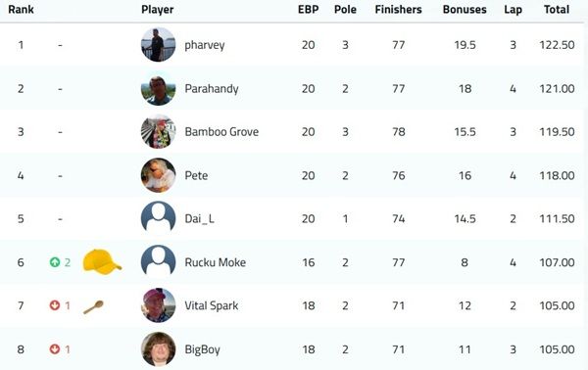Click the green up arrow at rank 6
This screenshot has width=588, height=370.
[x=55, y=262]
